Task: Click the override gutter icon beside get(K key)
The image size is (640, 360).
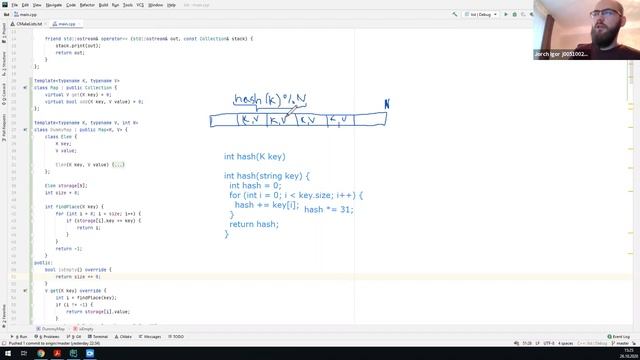Action: [x=25, y=291]
